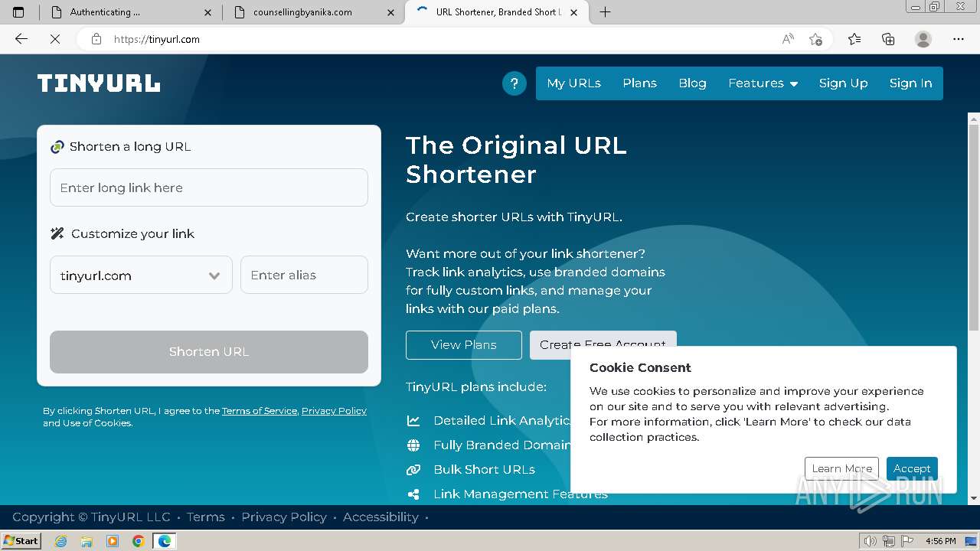Click the page vertical scrollbar
Screen dimensions: 980x551
[974, 227]
